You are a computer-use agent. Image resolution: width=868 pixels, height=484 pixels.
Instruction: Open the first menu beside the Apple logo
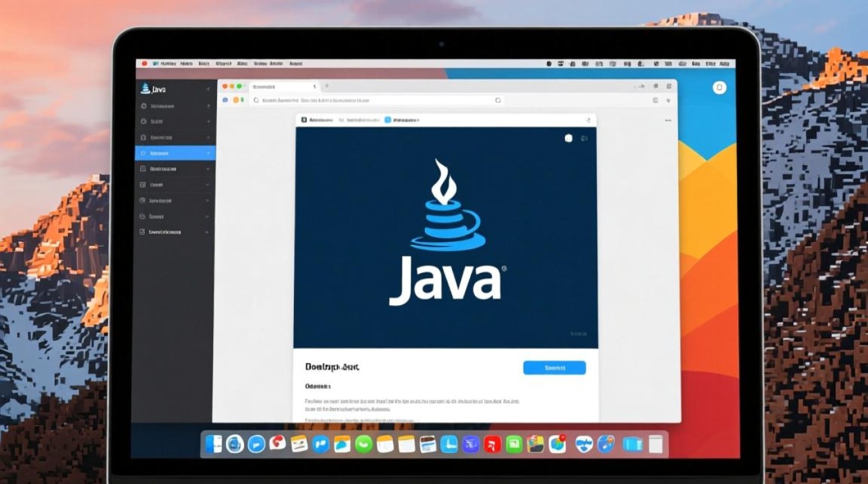[168, 64]
